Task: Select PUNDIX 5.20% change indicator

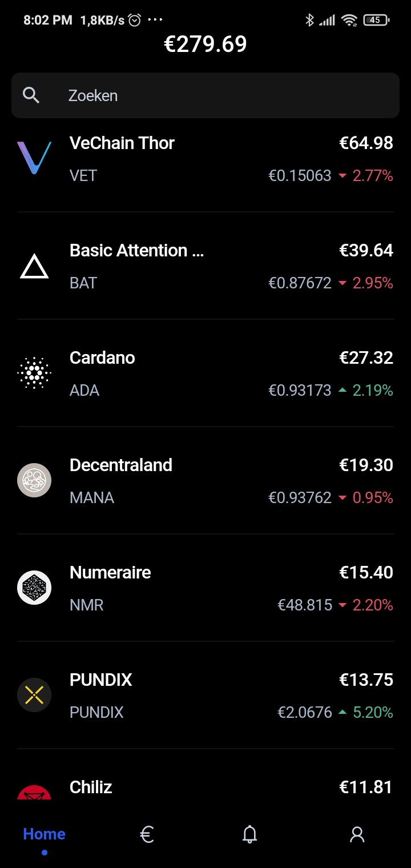Action: pos(366,712)
